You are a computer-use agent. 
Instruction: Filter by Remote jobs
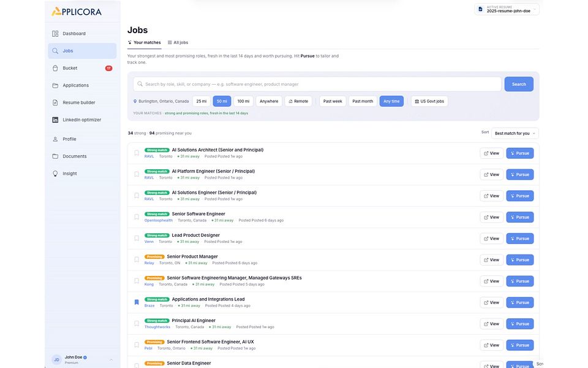tap(298, 101)
